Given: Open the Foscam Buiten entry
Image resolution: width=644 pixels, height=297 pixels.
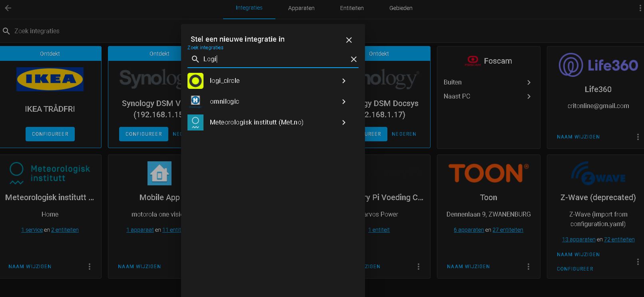Looking at the screenshot, I should 488,82.
